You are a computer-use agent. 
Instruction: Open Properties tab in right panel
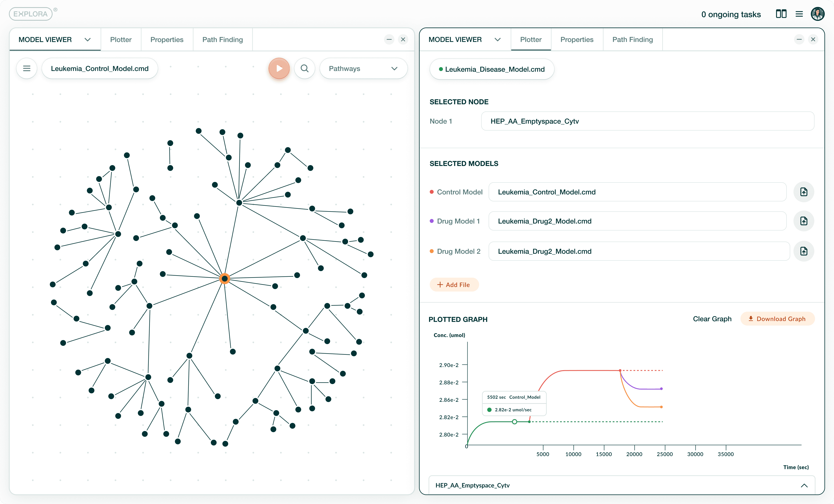coord(577,40)
